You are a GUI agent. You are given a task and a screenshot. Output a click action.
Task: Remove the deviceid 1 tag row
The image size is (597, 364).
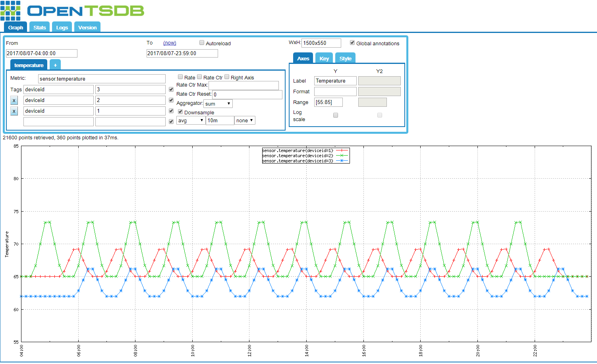14,111
